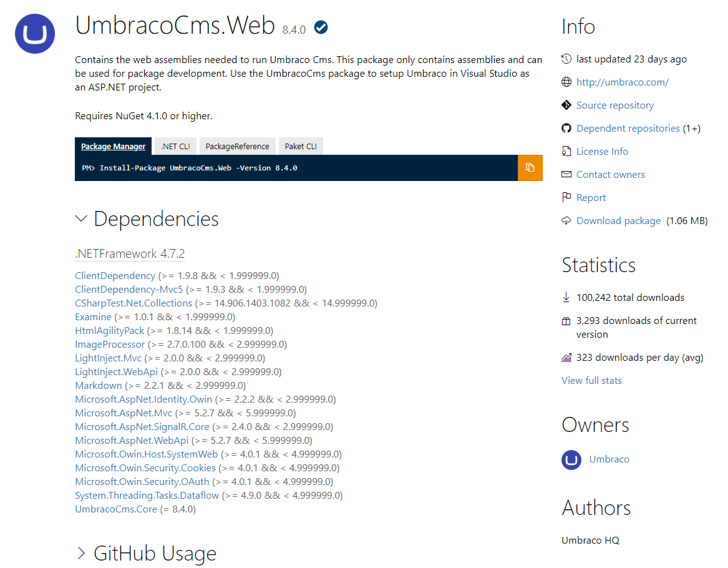This screenshot has width=728, height=568.
Task: Open the CSharpTest.Net.Collections dependency link
Action: [133, 303]
